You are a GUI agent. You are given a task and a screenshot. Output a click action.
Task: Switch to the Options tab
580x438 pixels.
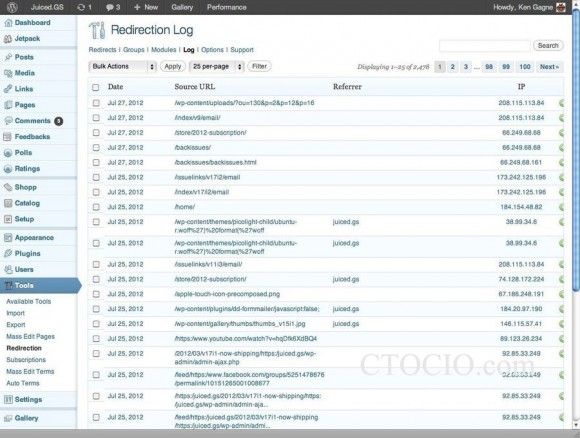tap(212, 50)
